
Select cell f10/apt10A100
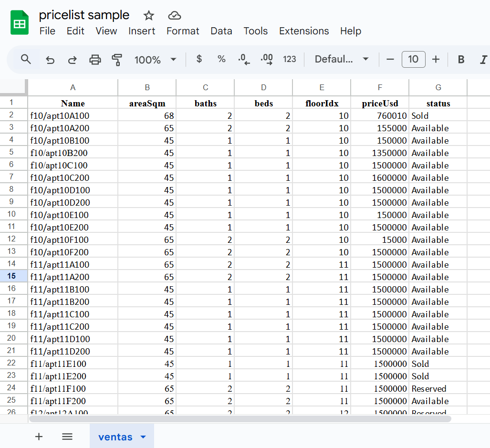[x=73, y=115]
